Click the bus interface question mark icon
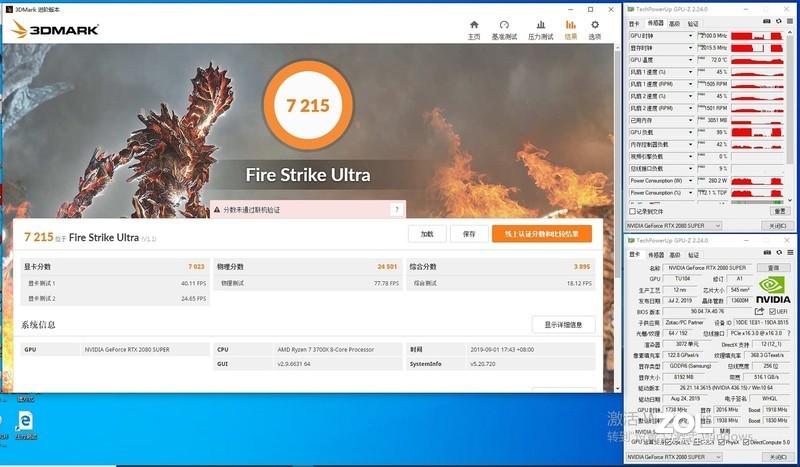Screen dimensions: 800x467 pyautogui.click(x=789, y=333)
